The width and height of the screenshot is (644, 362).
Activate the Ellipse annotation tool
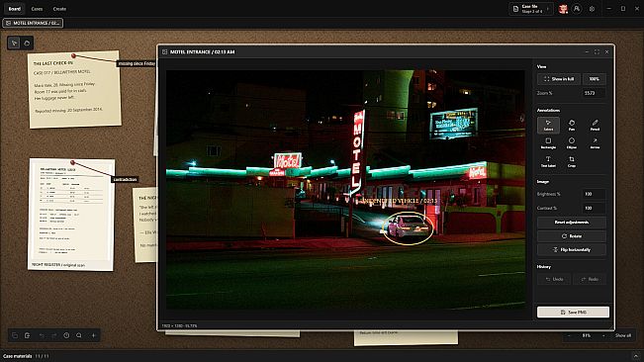(x=572, y=143)
